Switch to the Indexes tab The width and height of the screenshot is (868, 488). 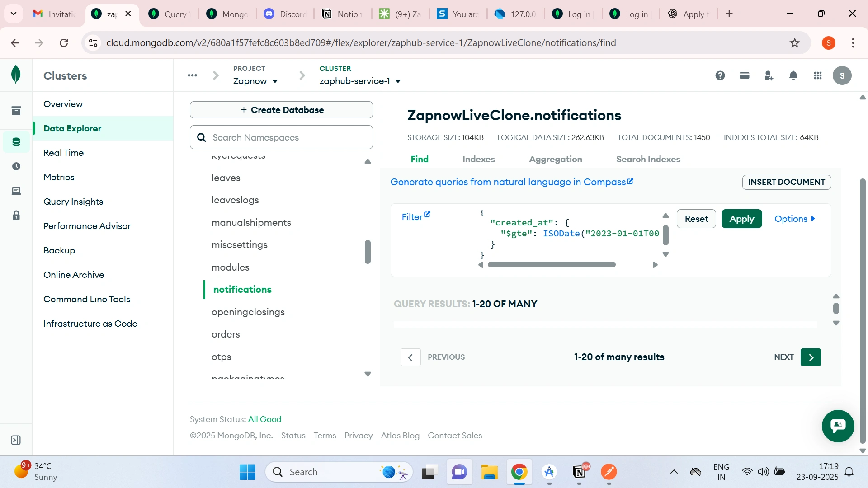click(478, 159)
